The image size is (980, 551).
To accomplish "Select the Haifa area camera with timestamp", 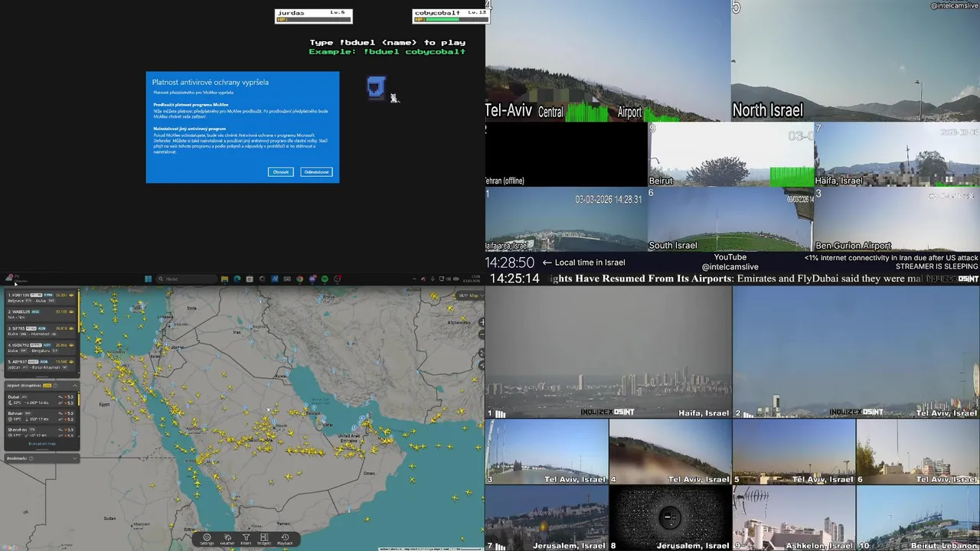I will tap(566, 220).
